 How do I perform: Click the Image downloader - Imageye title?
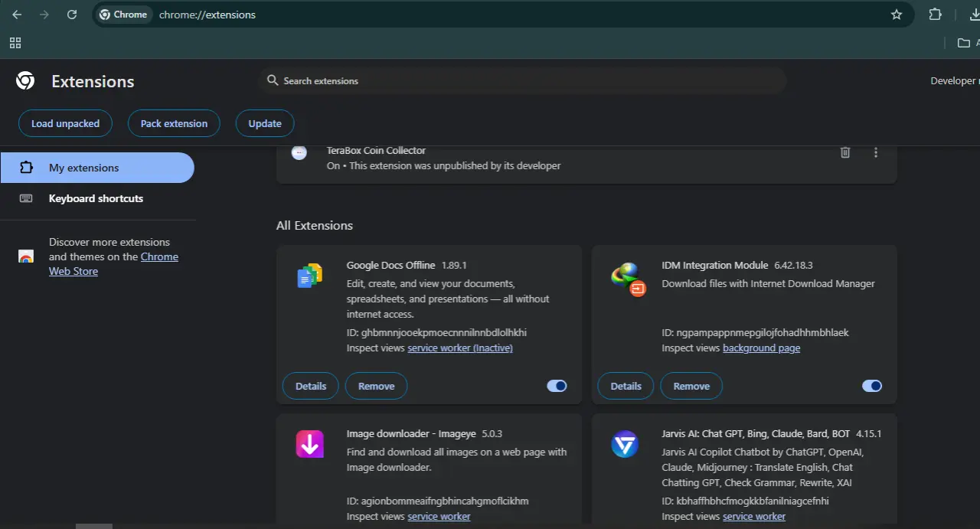click(x=411, y=433)
